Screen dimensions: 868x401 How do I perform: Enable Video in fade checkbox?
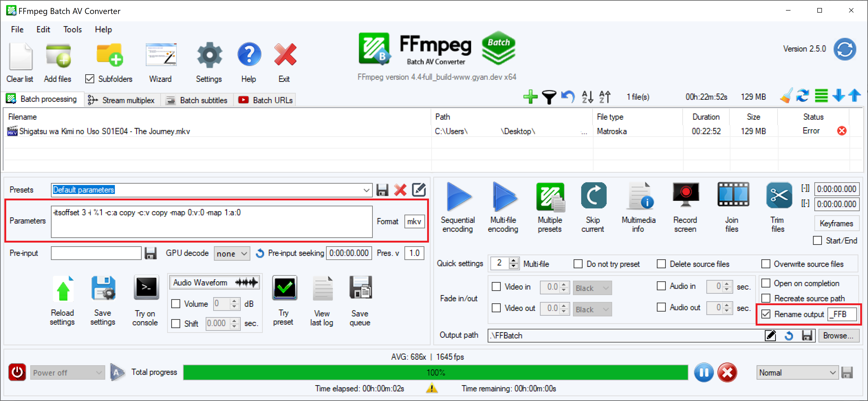click(x=496, y=287)
